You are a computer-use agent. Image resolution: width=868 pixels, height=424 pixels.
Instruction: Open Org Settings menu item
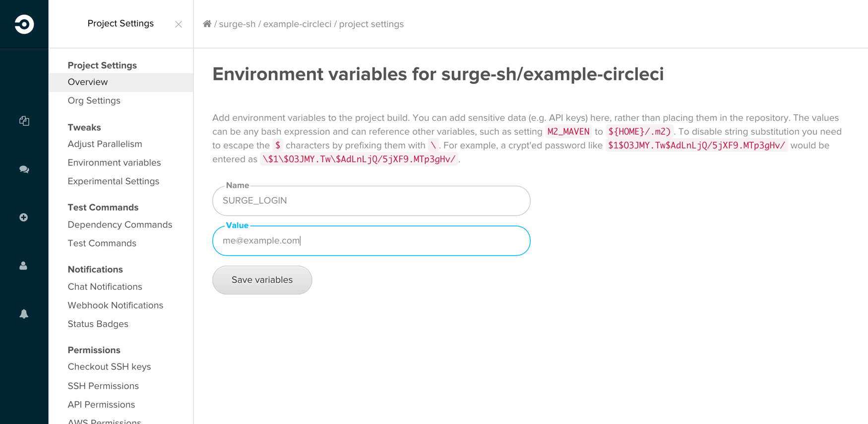click(94, 101)
